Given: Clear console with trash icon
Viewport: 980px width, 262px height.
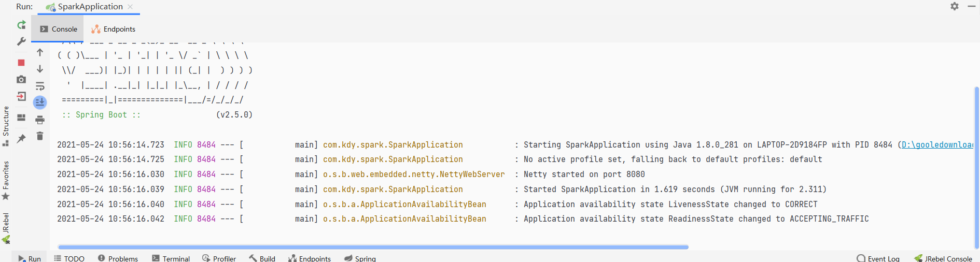Looking at the screenshot, I should coord(40,136).
